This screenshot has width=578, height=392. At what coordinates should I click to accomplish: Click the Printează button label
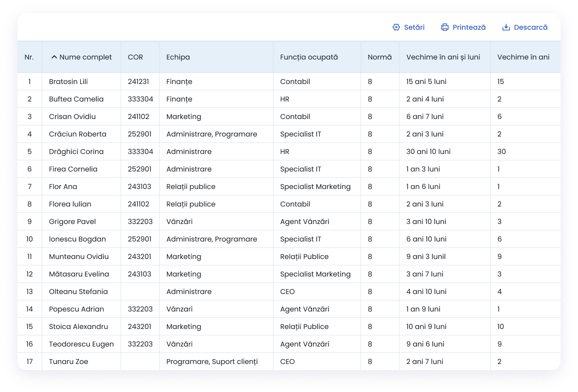(469, 27)
